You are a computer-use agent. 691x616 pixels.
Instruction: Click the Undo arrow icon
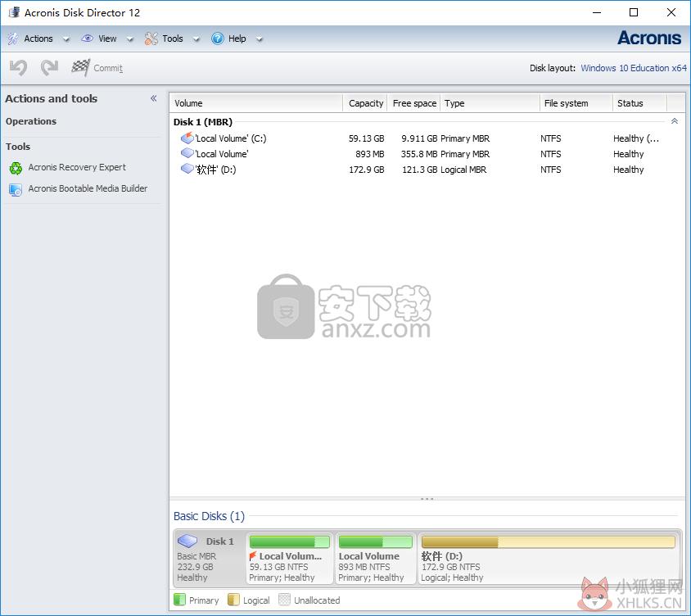click(x=19, y=68)
